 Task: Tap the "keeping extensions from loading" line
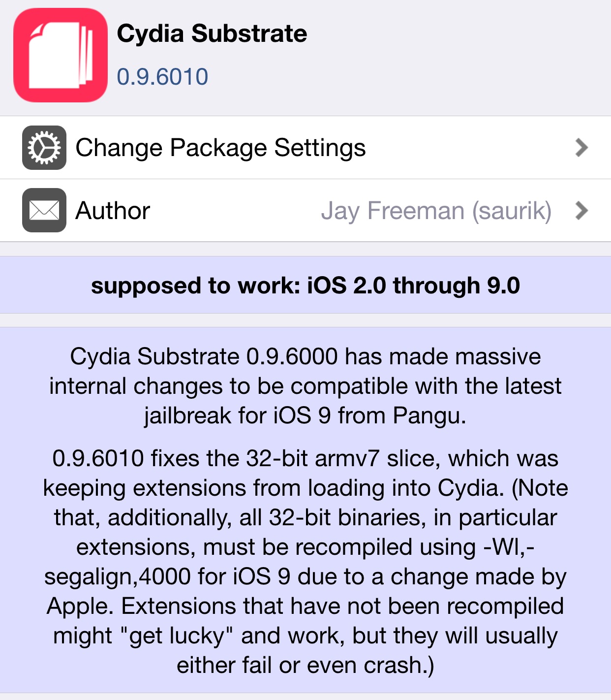[x=305, y=488]
